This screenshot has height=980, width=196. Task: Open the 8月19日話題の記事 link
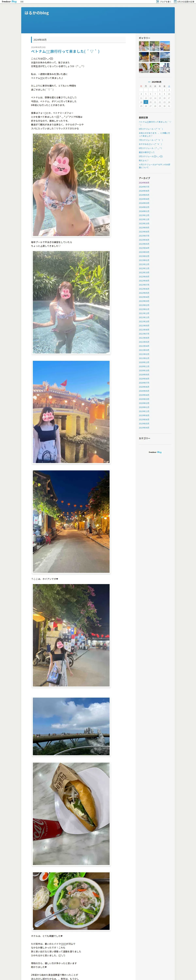click(x=186, y=1)
